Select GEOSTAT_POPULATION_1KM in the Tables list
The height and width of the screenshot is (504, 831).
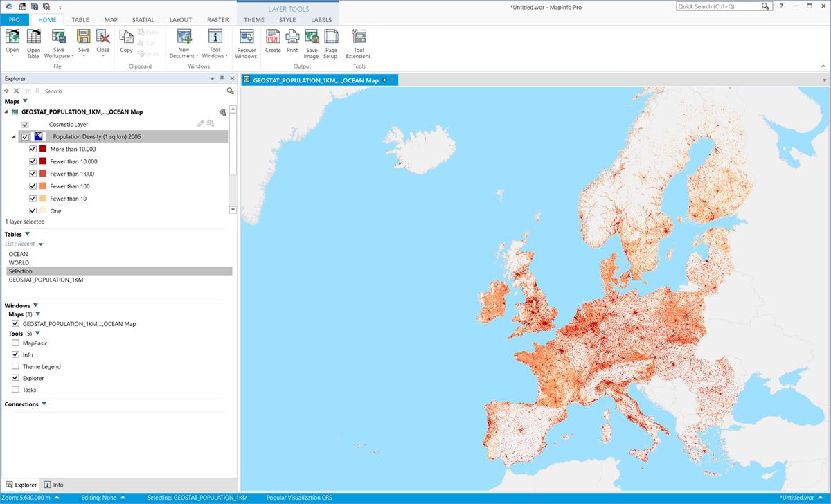pos(46,280)
